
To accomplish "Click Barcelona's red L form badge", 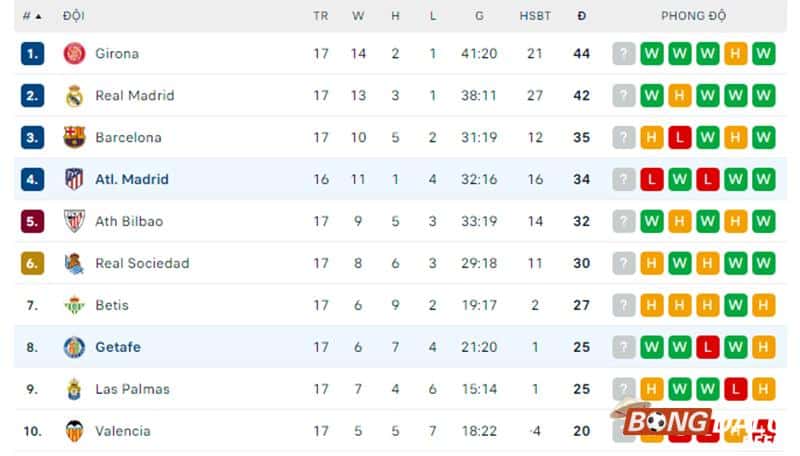I will pyautogui.click(x=680, y=138).
